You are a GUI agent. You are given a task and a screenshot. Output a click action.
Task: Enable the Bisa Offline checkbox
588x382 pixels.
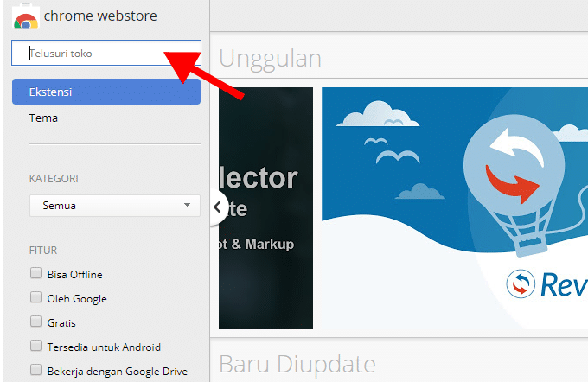pos(35,273)
